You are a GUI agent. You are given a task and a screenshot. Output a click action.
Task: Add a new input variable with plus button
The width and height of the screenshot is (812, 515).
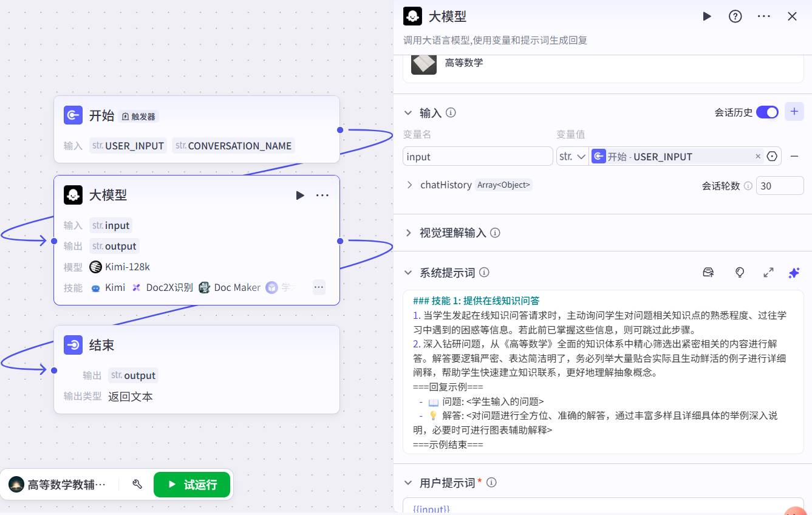click(x=794, y=112)
